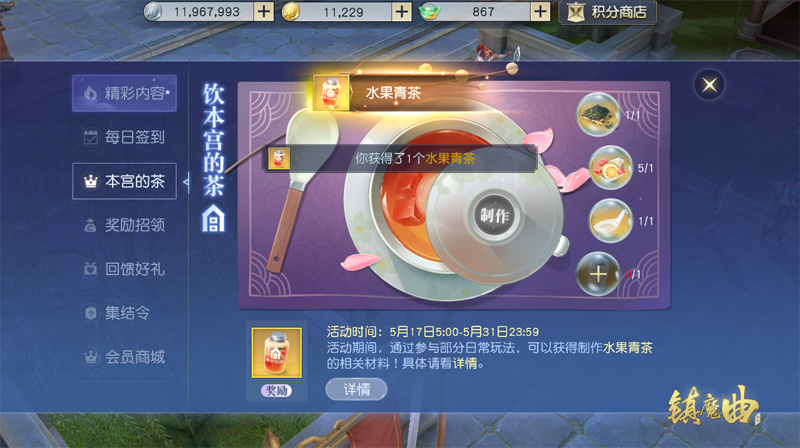Go to the 奖励招领 tab
This screenshot has height=448, width=800.
tap(124, 225)
